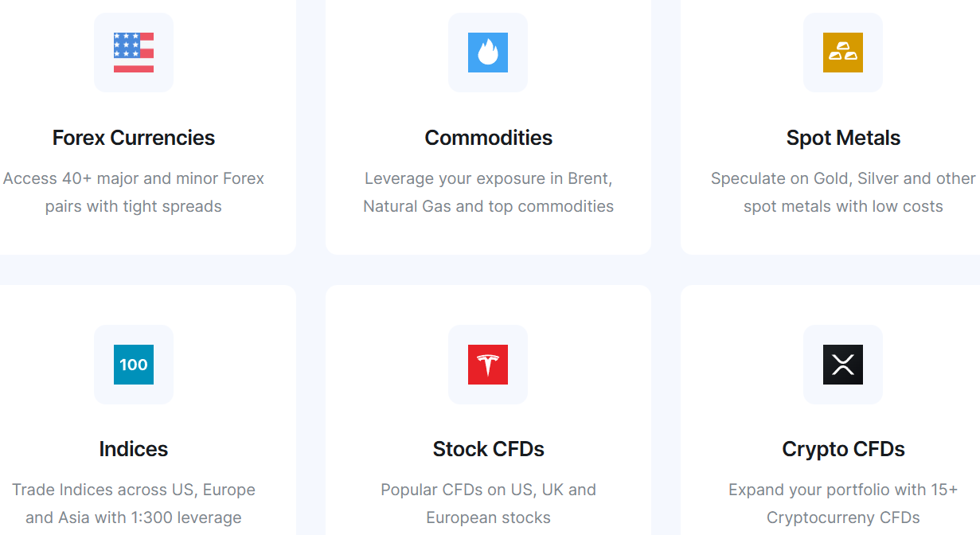Screen dimensions: 980x535
Task: Click the gold bars Spot Metals icon
Action: point(843,53)
